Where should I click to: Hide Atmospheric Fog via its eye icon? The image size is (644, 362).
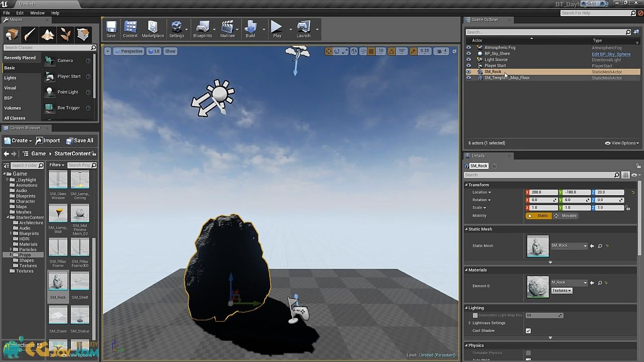(x=468, y=48)
